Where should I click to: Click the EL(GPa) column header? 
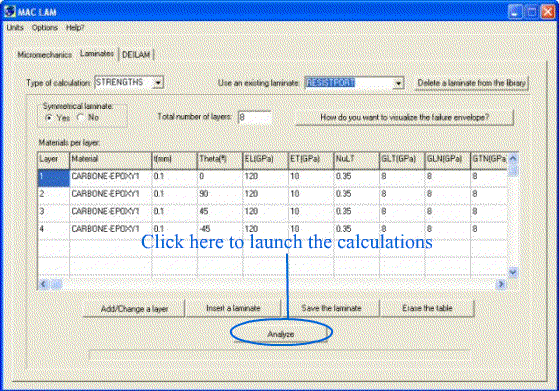265,161
